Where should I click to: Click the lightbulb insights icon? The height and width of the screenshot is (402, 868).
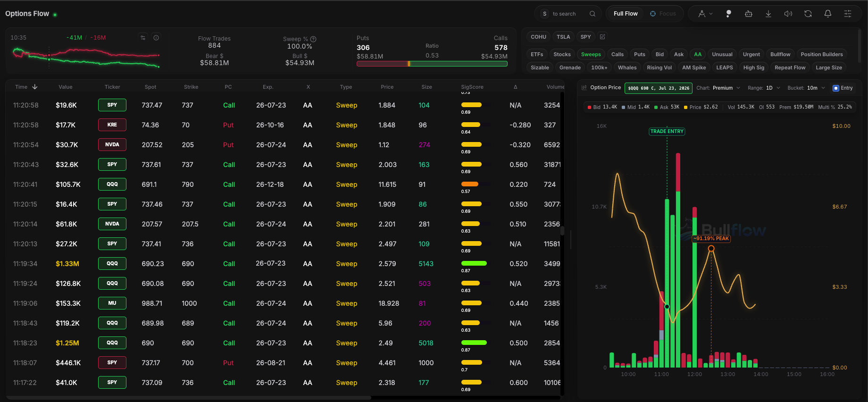click(728, 14)
